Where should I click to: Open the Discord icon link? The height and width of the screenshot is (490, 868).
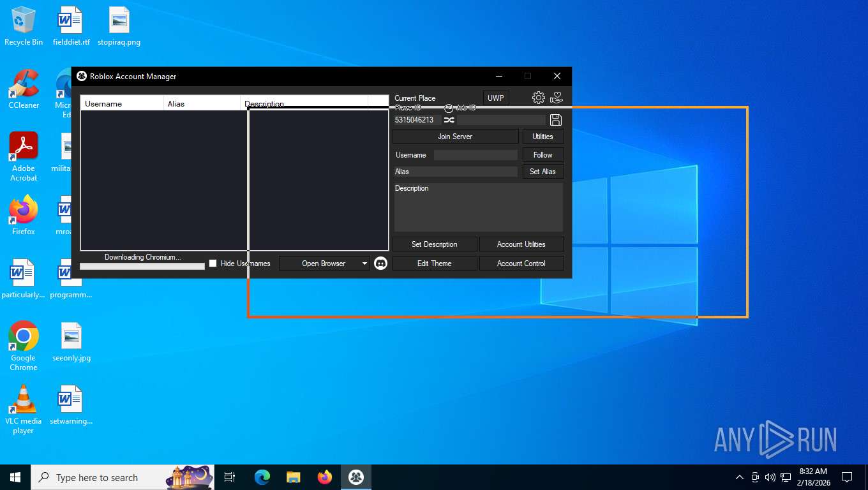click(x=380, y=263)
